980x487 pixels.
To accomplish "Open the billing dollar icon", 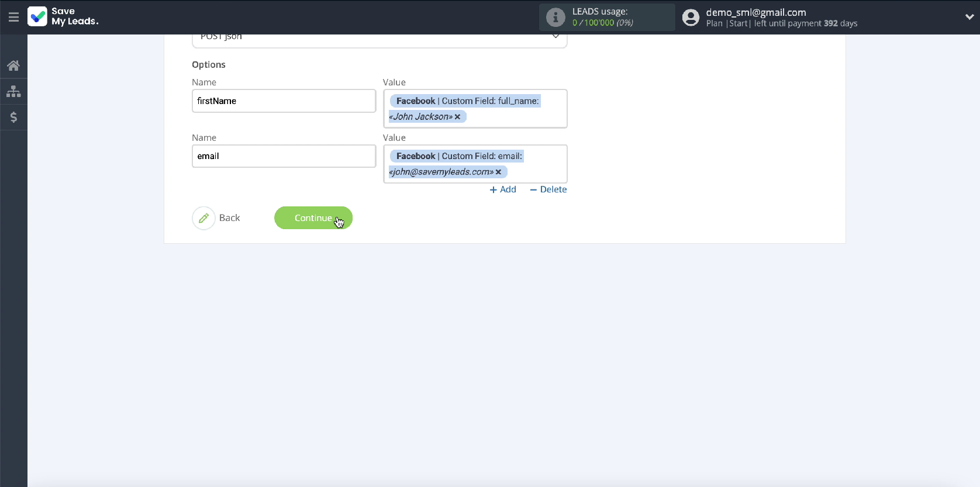I will point(13,117).
